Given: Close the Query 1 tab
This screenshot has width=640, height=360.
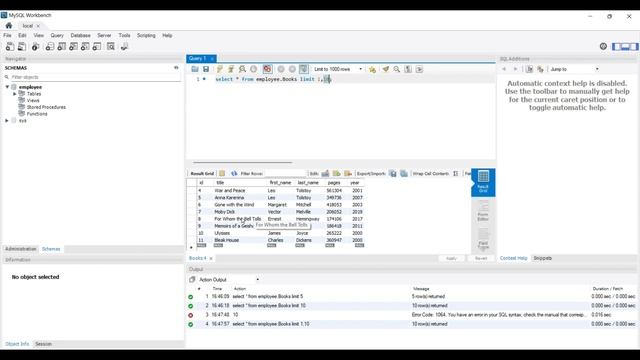Looking at the screenshot, I should pos(212,59).
